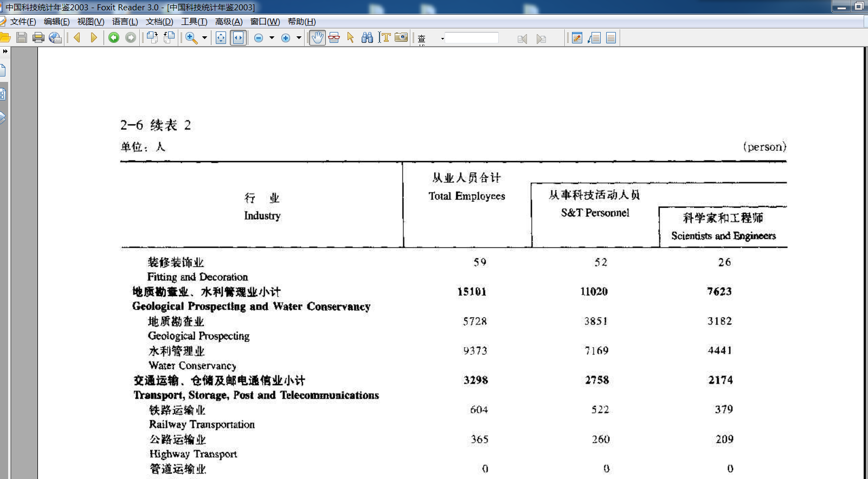The image size is (868, 479).
Task: Rotate the page clockwise
Action: point(152,37)
